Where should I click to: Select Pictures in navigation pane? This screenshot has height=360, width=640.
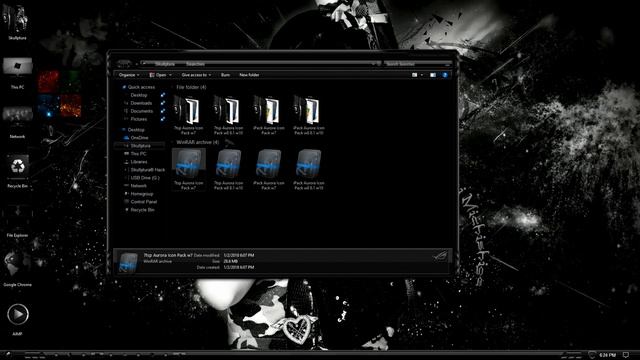coord(138,119)
